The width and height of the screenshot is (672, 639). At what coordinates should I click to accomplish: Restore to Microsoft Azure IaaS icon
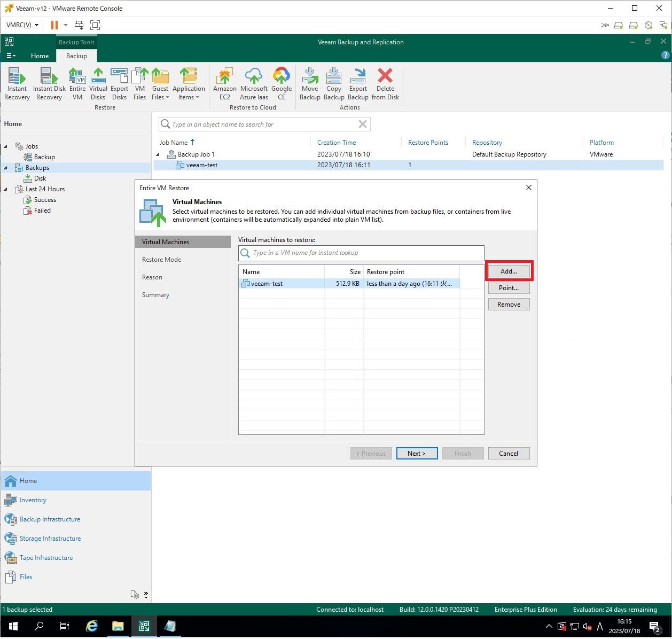254,84
